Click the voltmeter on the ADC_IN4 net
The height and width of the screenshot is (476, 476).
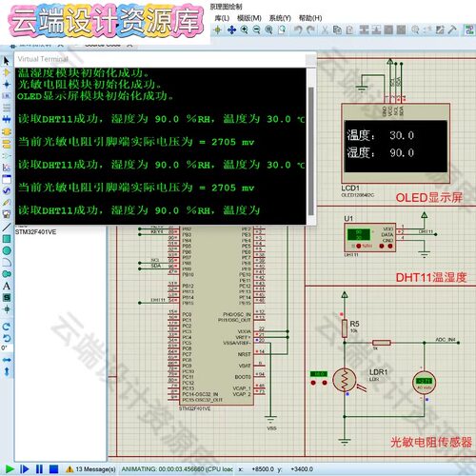pyautogui.click(x=424, y=383)
